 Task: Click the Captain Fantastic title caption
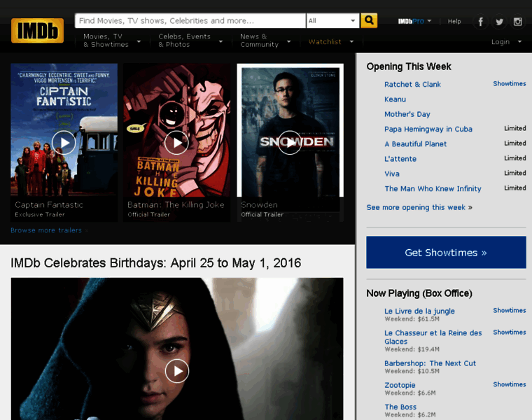pos(49,205)
